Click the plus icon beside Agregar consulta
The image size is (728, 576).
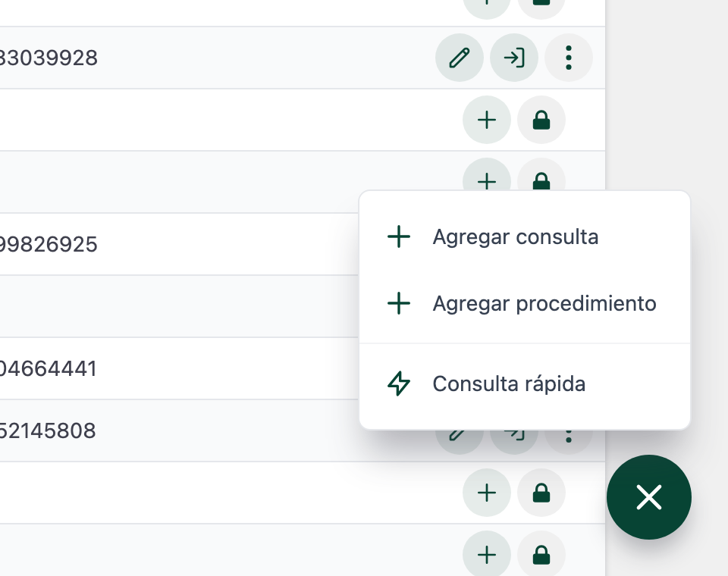point(399,236)
